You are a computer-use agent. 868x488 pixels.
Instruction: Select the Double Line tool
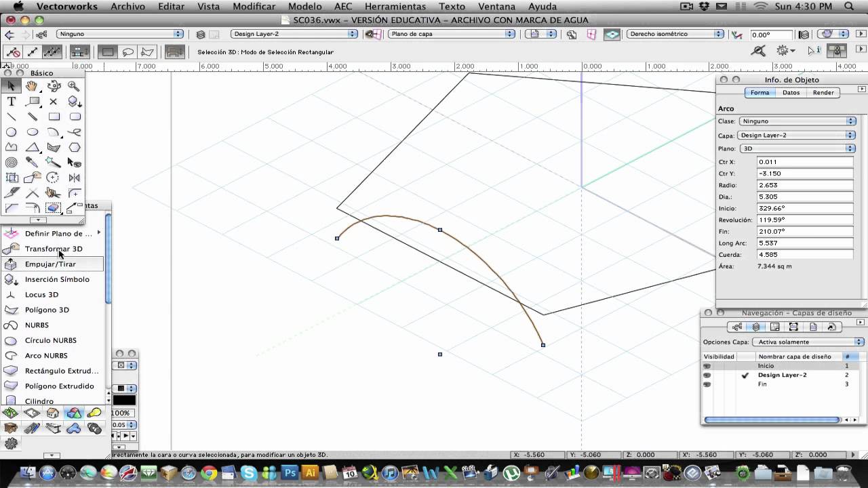[x=32, y=117]
